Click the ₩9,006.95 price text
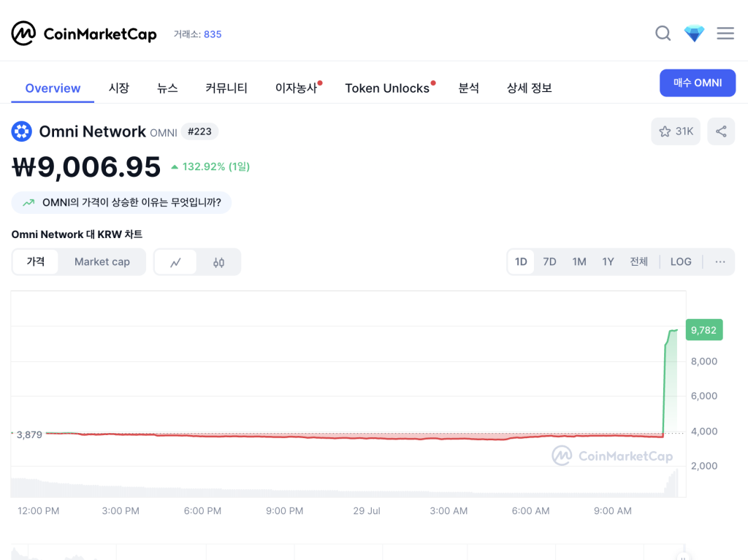The image size is (748, 560). coord(86,167)
